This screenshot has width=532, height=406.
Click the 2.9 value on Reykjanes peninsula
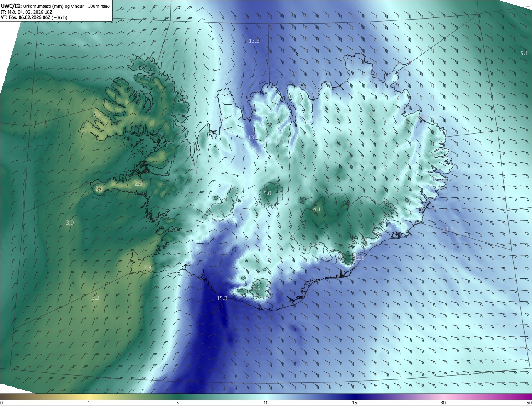pos(148,267)
